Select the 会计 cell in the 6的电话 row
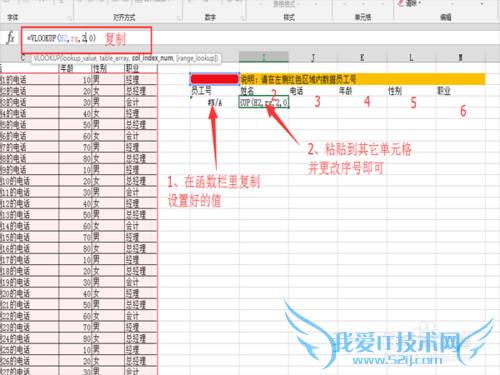 141,136
